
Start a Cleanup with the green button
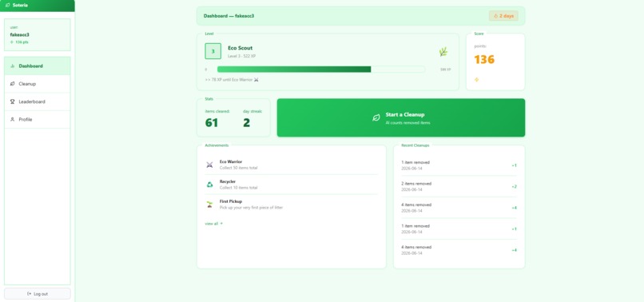click(x=401, y=117)
